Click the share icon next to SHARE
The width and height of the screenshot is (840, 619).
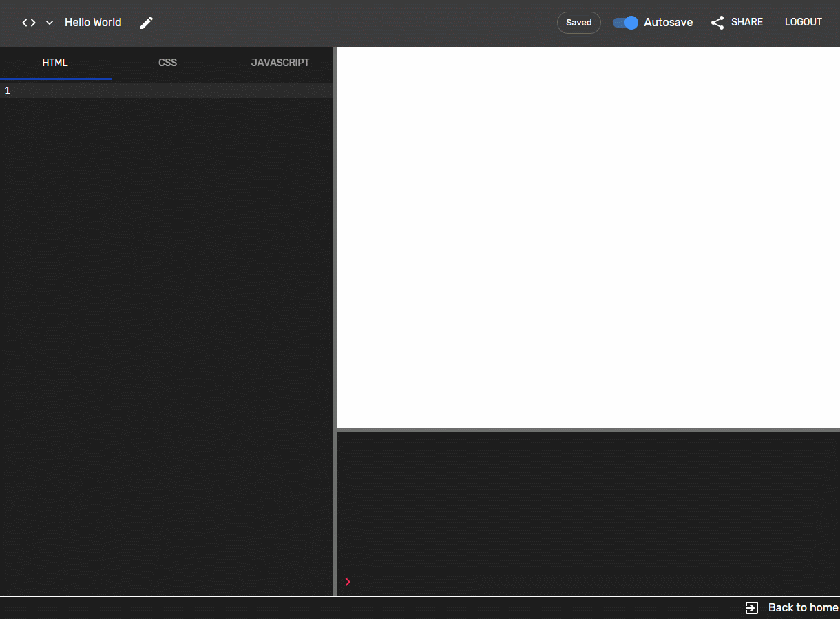coord(716,22)
